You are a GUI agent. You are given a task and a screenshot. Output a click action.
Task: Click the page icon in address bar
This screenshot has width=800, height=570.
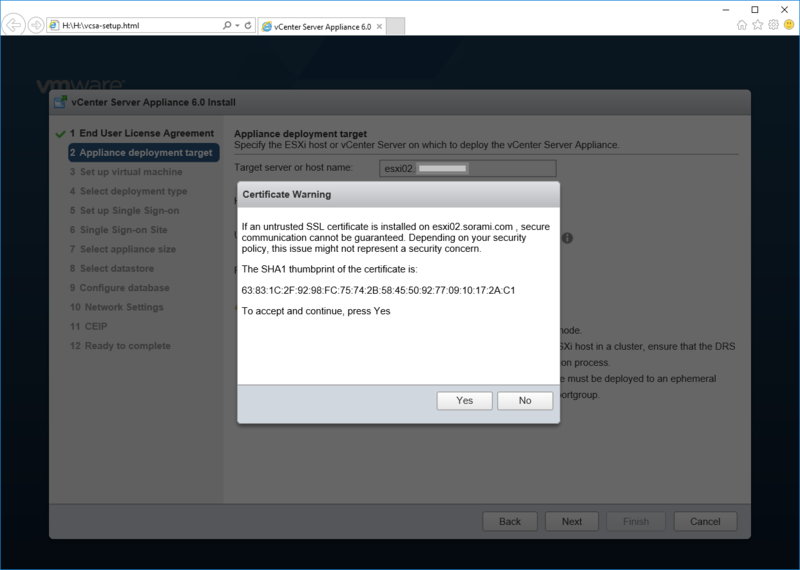click(54, 25)
